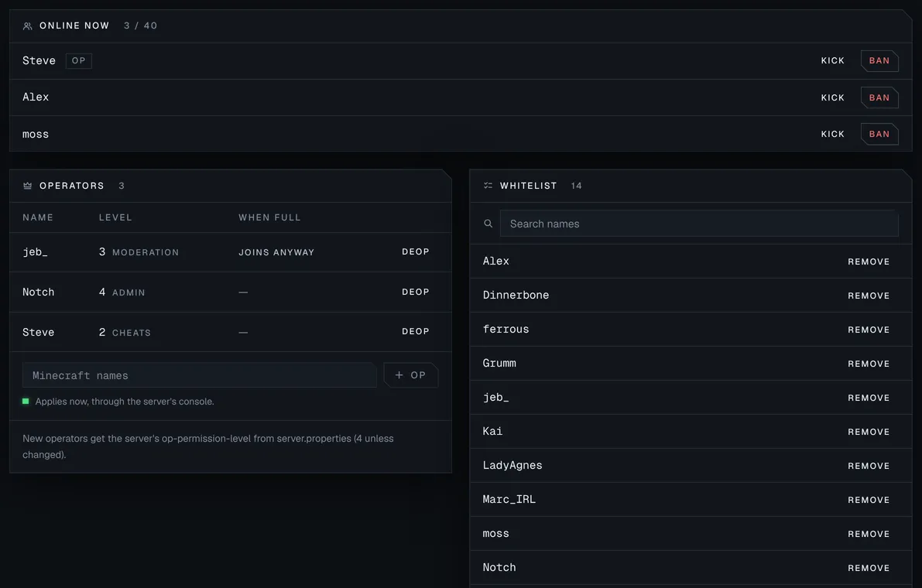Toggle Notch's when-full dash setting
922x588 pixels.
click(x=243, y=292)
